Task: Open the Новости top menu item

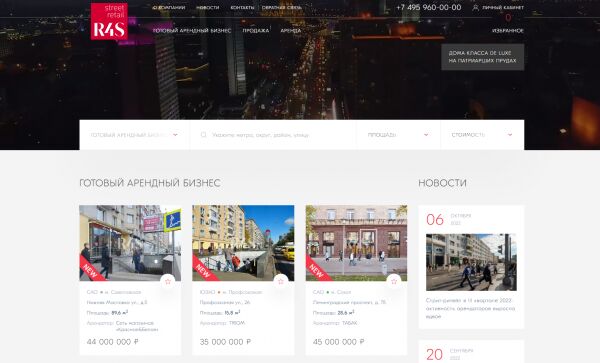Action: 208,7
